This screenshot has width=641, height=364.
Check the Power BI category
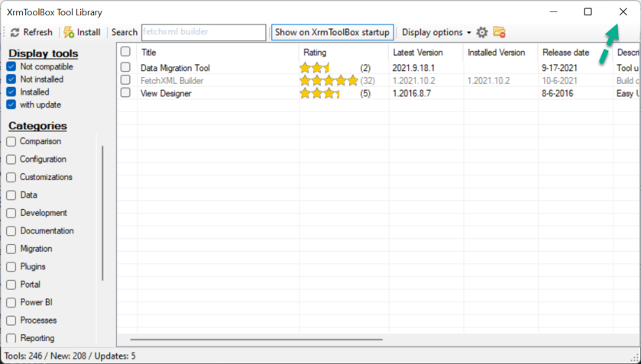[11, 303]
